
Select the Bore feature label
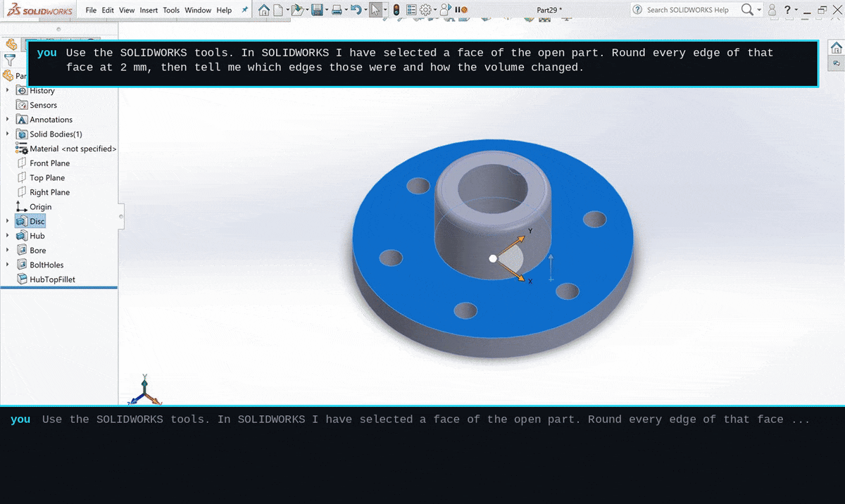(38, 250)
